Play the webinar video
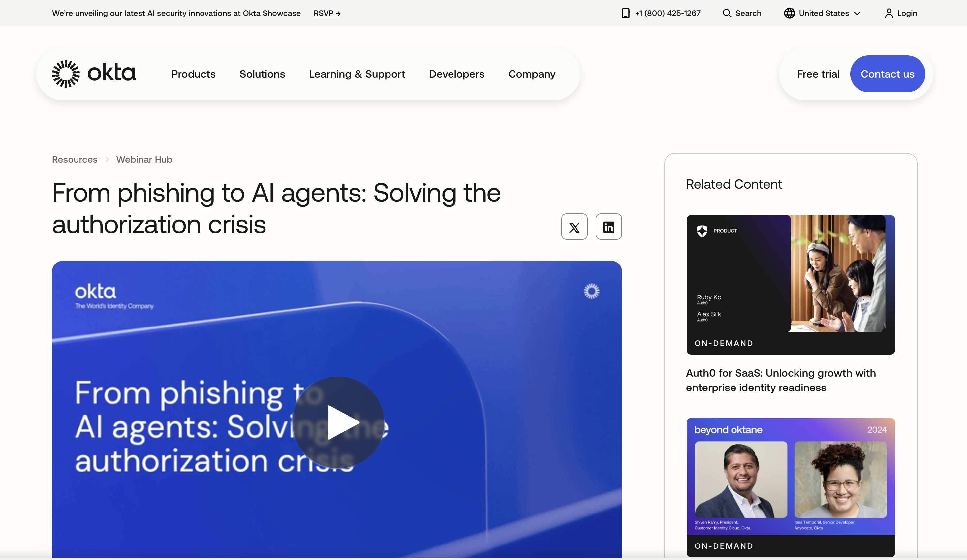The image size is (967, 560). pyautogui.click(x=338, y=422)
